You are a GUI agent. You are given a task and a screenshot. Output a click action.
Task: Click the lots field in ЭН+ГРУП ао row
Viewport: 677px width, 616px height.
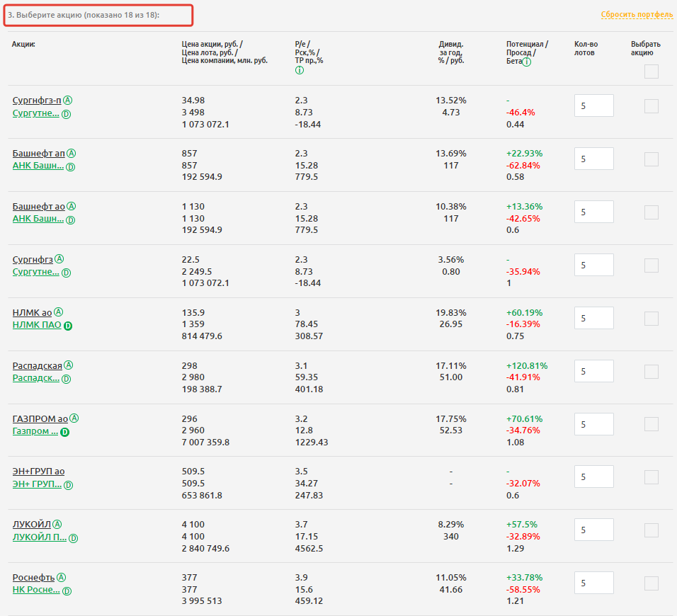593,477
